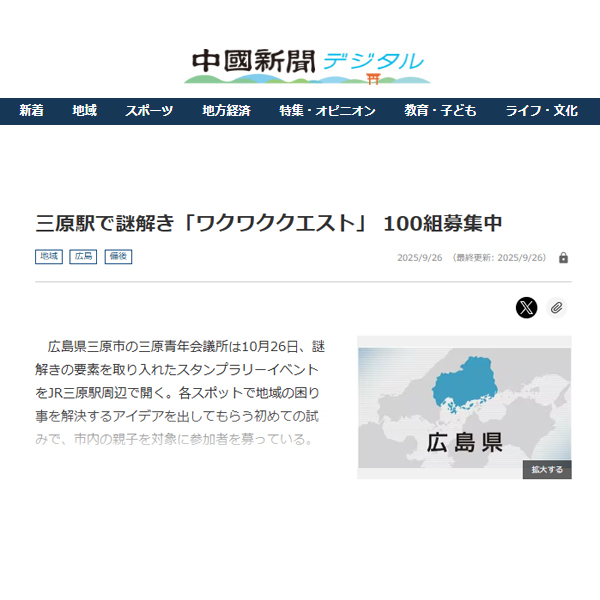
Task: Share the article on X
Action: 527,307
